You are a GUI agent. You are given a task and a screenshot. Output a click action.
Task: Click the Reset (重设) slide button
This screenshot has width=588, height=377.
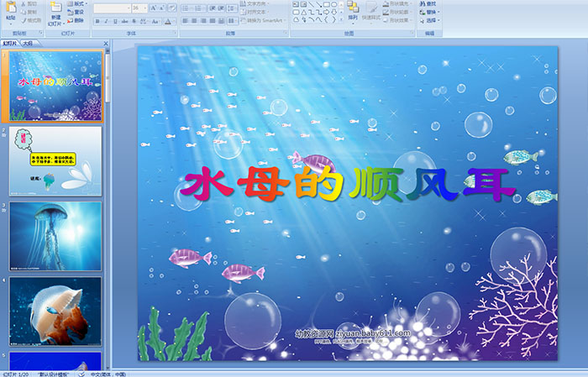pyautogui.click(x=78, y=13)
